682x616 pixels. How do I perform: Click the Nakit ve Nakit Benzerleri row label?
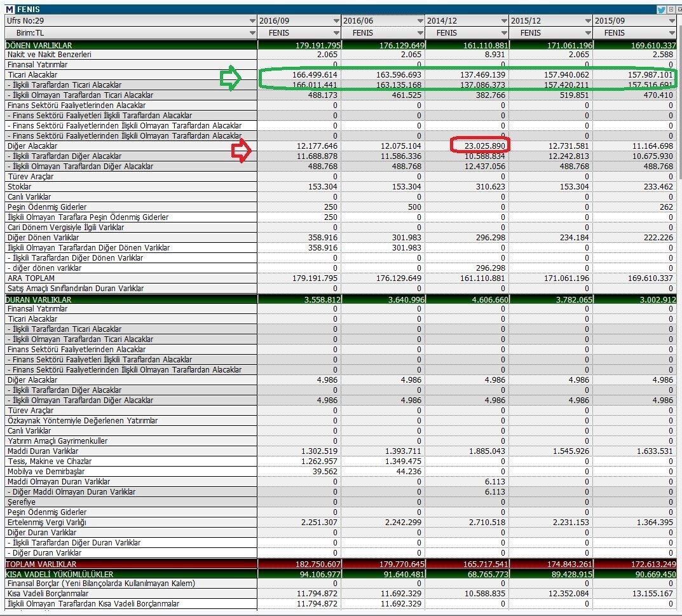(x=50, y=55)
